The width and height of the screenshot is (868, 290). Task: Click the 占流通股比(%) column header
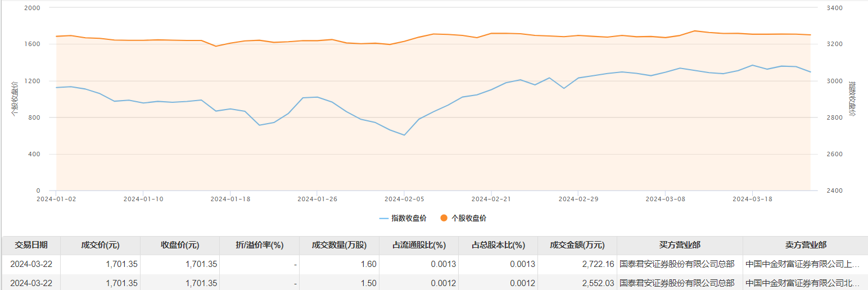pyautogui.click(x=419, y=245)
